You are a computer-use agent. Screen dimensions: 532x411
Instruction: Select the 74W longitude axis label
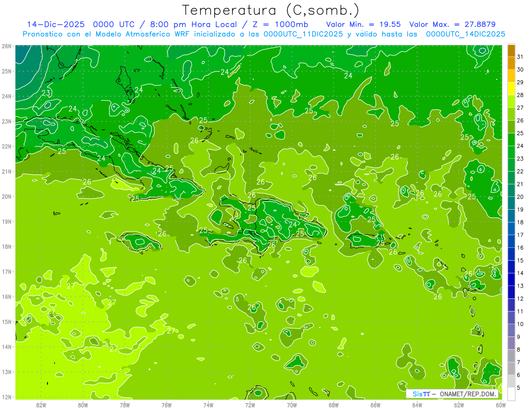[208, 405]
